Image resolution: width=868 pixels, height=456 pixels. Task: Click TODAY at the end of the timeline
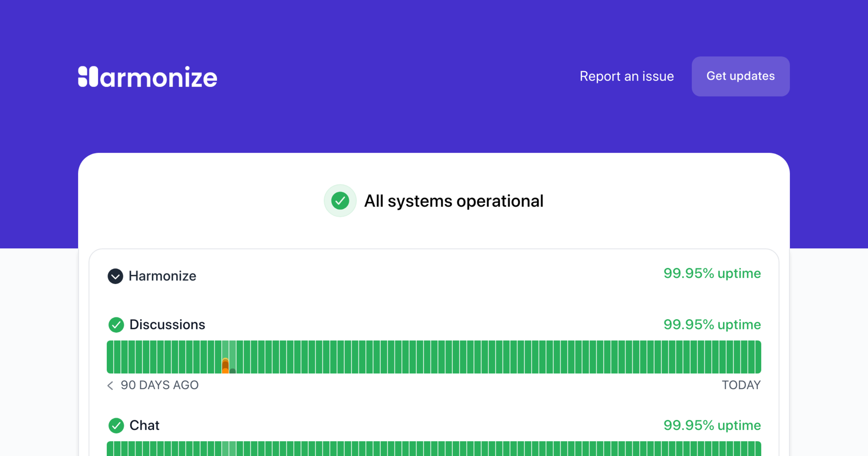tap(741, 385)
